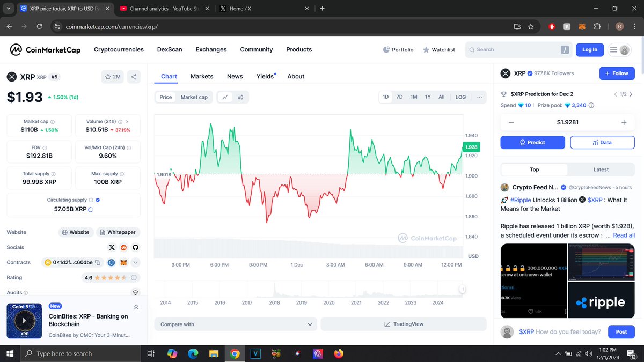Open the Yields tab
This screenshot has height=362, width=644.
pos(266,76)
